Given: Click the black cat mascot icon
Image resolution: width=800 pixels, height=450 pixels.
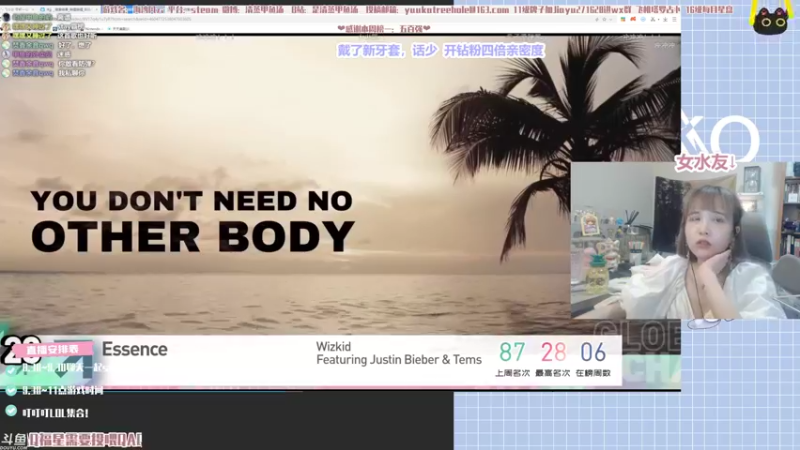Looking at the screenshot, I should coord(770,21).
